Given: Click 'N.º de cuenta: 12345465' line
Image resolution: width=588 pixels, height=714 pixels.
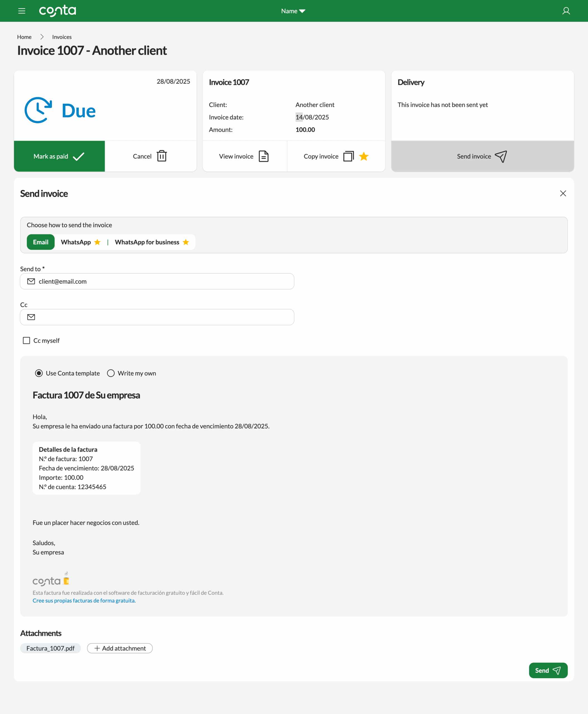Looking at the screenshot, I should coord(72,487).
